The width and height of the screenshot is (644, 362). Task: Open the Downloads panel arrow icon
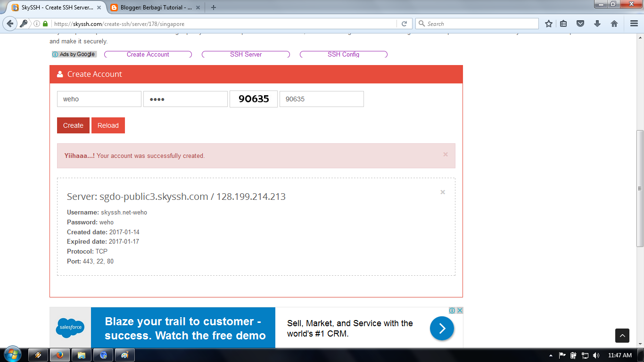click(597, 23)
